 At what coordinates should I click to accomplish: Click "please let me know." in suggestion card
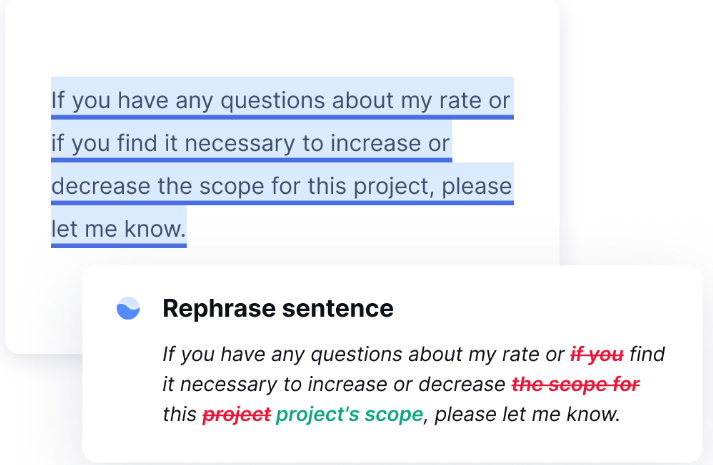[527, 414]
